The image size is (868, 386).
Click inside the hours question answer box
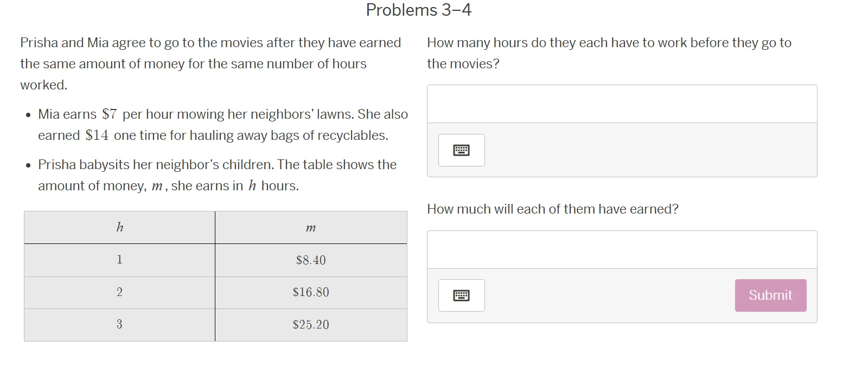622,104
